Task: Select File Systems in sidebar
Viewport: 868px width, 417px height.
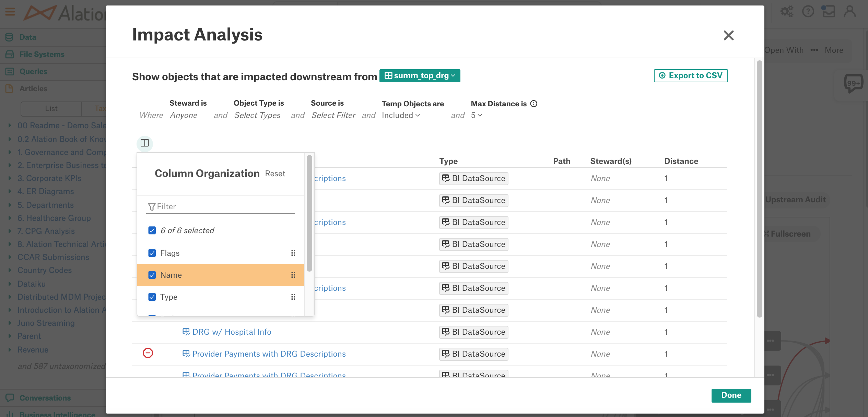Action: click(42, 54)
